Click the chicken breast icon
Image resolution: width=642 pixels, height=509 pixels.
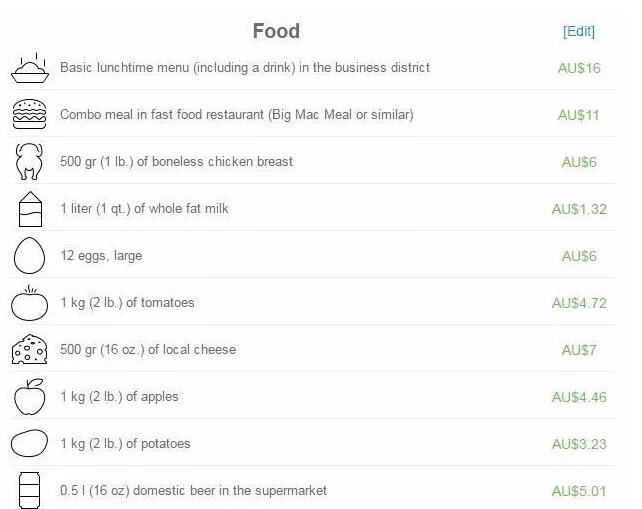(x=30, y=162)
